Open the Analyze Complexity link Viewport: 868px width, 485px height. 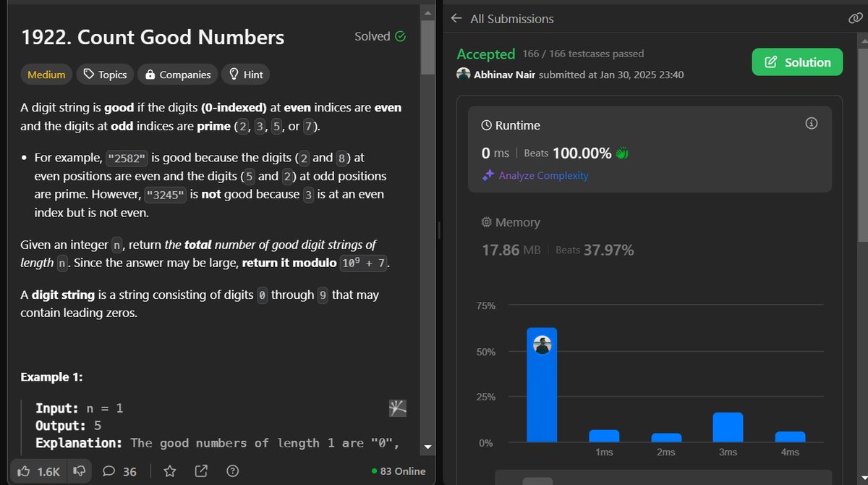click(x=540, y=175)
